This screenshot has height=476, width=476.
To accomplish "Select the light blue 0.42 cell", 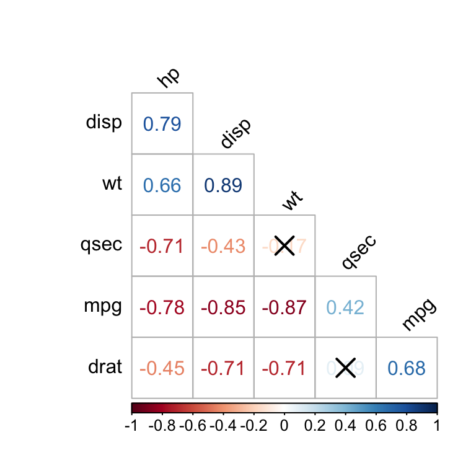I will tap(345, 307).
